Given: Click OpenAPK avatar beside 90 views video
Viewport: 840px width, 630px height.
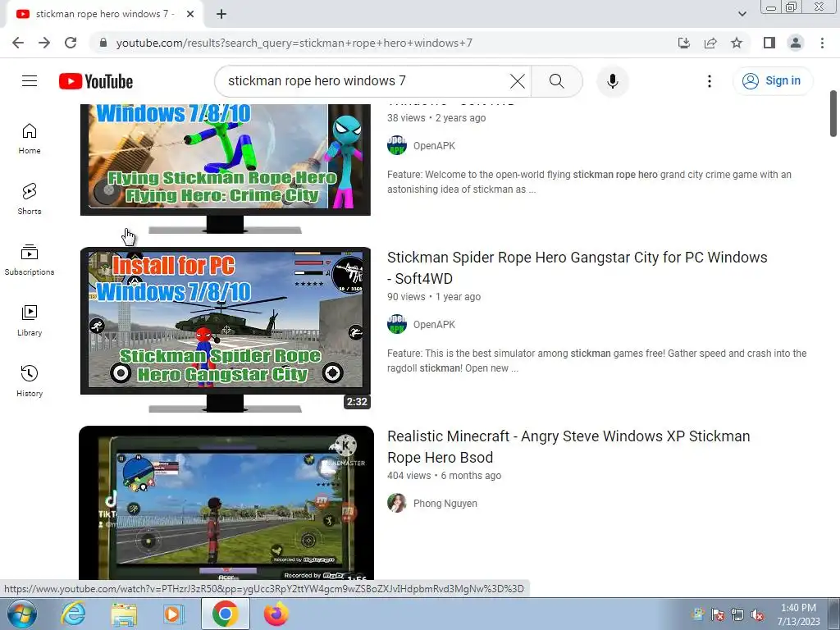Looking at the screenshot, I should [x=397, y=324].
